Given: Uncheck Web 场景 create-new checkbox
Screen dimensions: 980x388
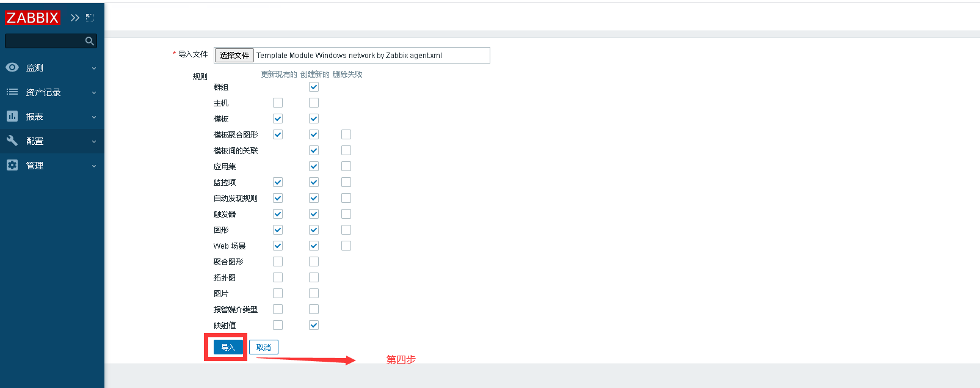Looking at the screenshot, I should 314,246.
